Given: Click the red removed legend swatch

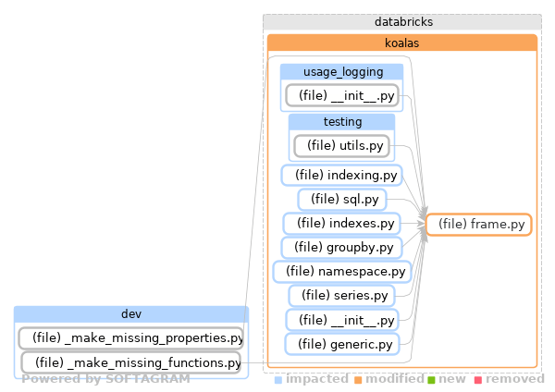Looking at the screenshot, I should (478, 380).
